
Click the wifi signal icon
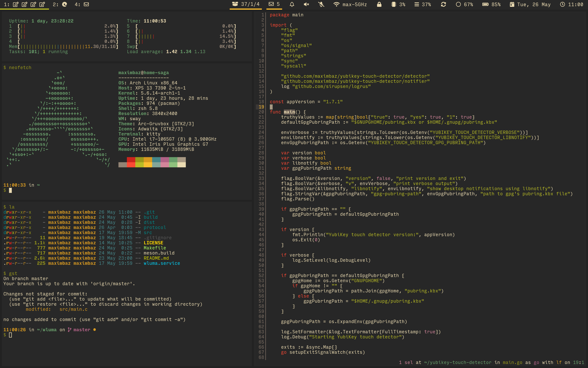[336, 4]
